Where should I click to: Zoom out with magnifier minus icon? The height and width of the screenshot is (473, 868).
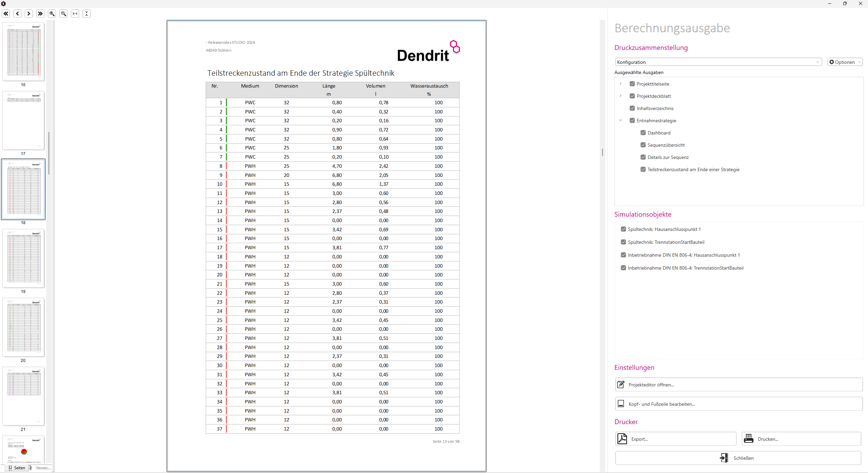click(63, 14)
